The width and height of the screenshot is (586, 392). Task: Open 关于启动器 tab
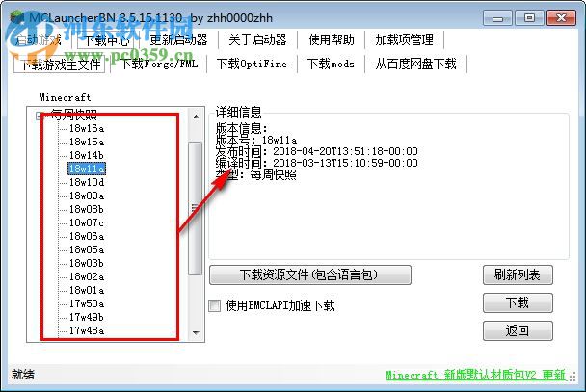click(x=258, y=39)
